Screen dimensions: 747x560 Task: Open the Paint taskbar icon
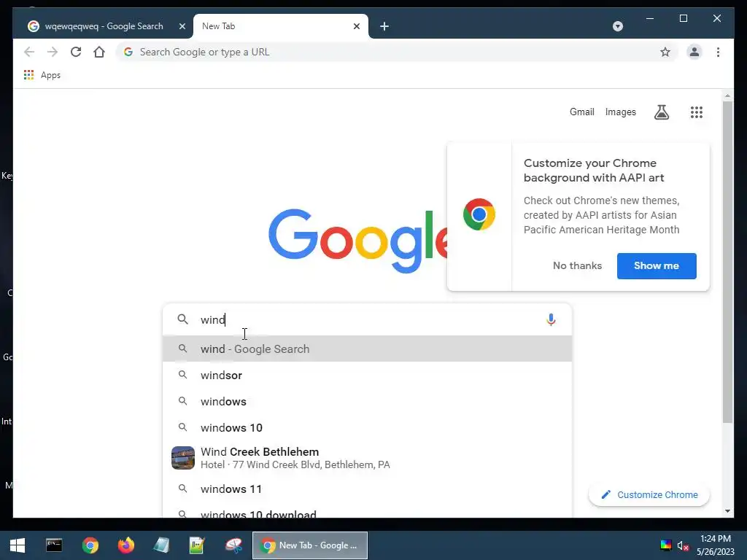tap(233, 545)
